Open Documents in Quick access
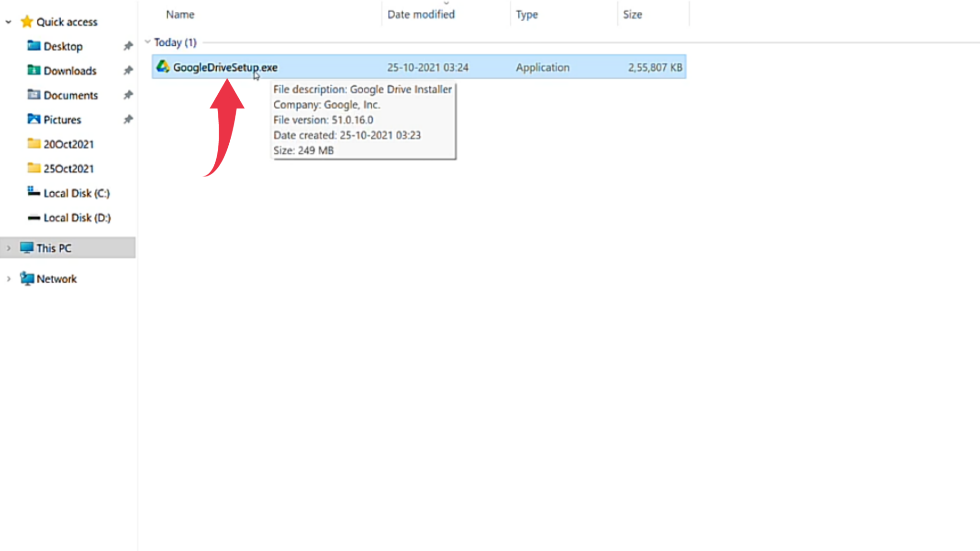The height and width of the screenshot is (551, 980). (x=71, y=95)
